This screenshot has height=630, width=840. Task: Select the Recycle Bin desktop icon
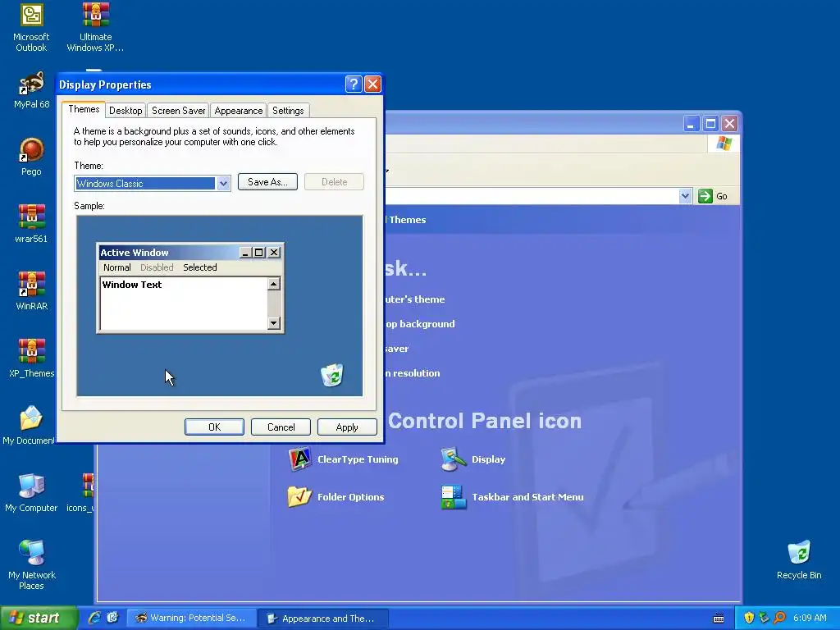coord(799,559)
